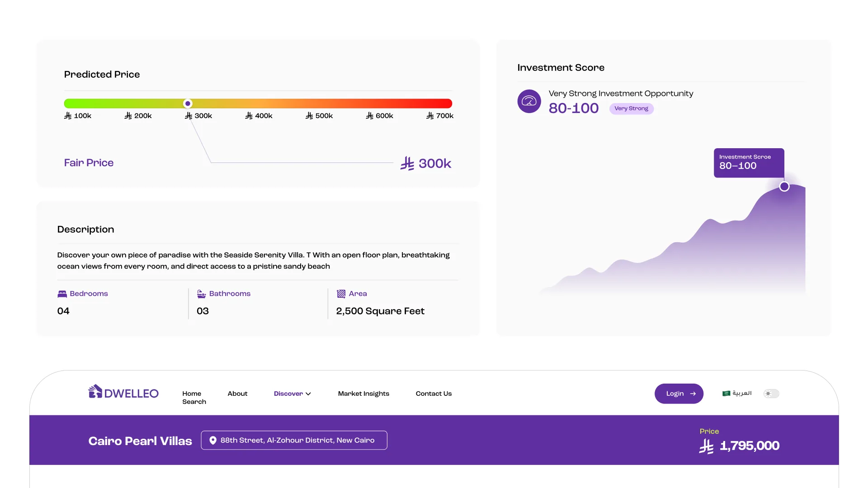The height and width of the screenshot is (488, 868).
Task: Open Market Insights from navigation
Action: coord(363,394)
